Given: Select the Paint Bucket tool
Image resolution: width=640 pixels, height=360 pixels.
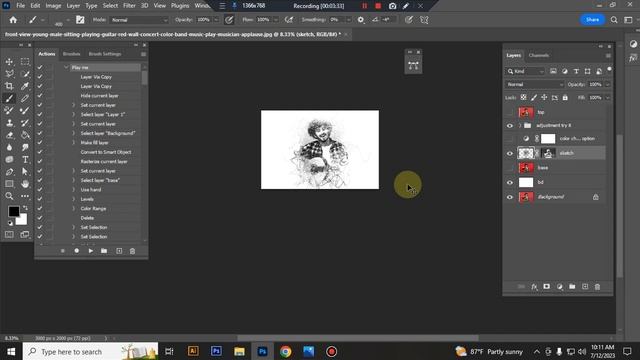Looking at the screenshot, I should [25, 135].
